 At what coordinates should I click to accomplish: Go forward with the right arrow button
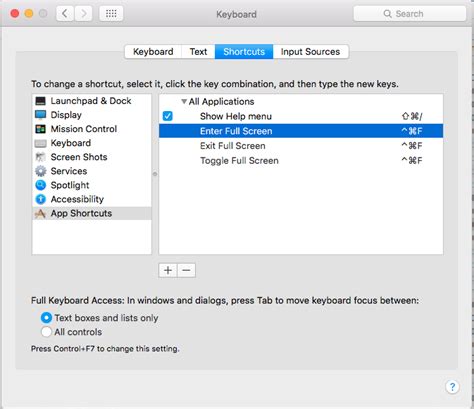tap(83, 14)
